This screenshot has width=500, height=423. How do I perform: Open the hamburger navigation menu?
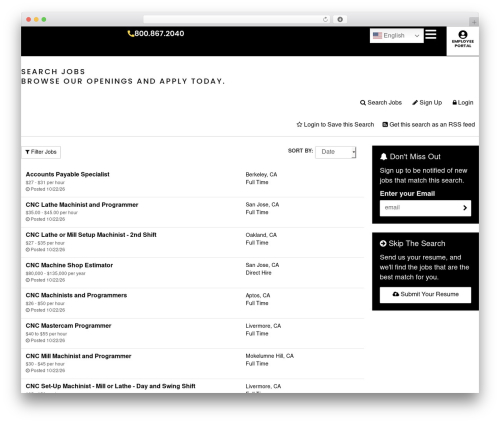pos(431,34)
